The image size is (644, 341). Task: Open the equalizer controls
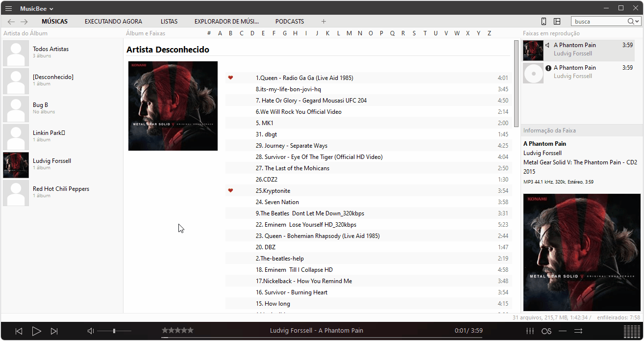click(530, 331)
